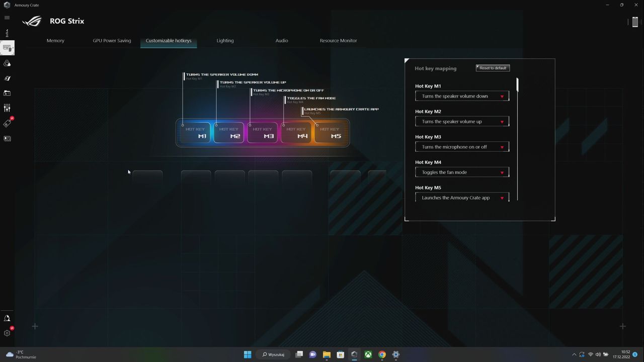The width and height of the screenshot is (644, 362).
Task: Select the M1 hot key tile
Action: coord(196,133)
